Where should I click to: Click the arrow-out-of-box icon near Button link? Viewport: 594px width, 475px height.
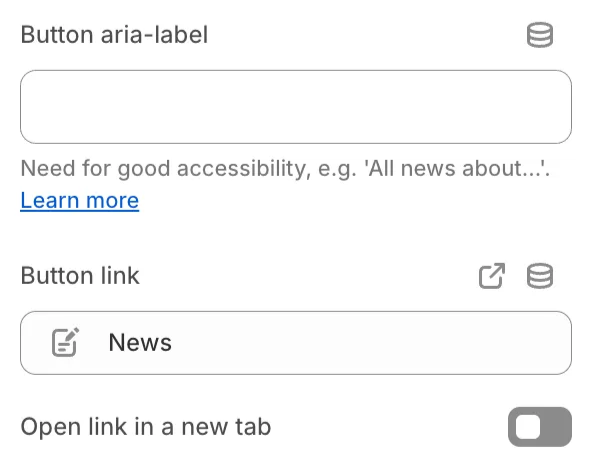pyautogui.click(x=492, y=276)
